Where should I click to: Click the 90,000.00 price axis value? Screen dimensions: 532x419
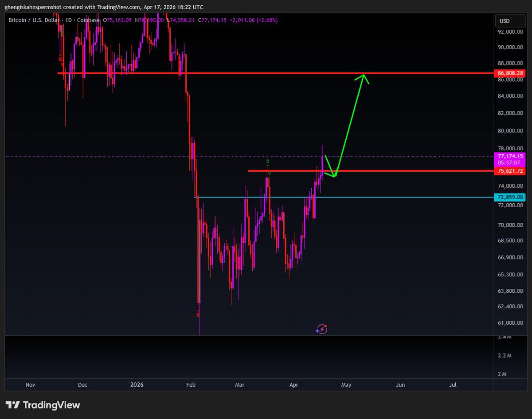click(511, 47)
